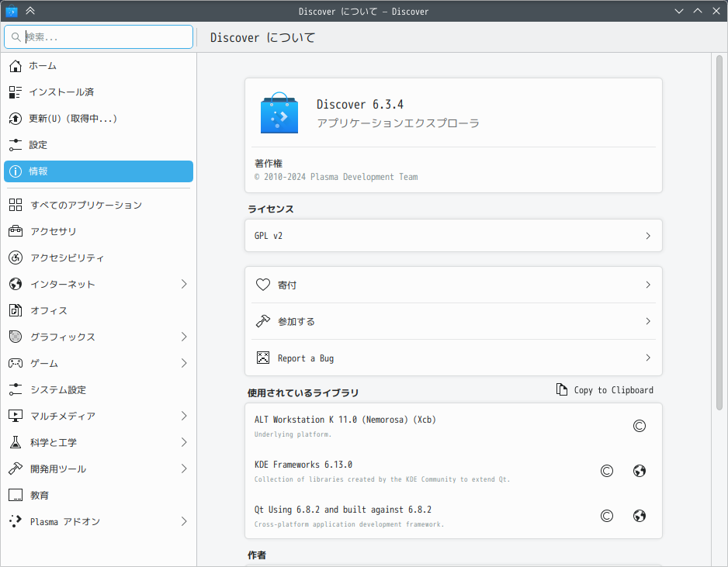Expand the ゲーム category chevron
This screenshot has width=728, height=567.
tap(184, 363)
